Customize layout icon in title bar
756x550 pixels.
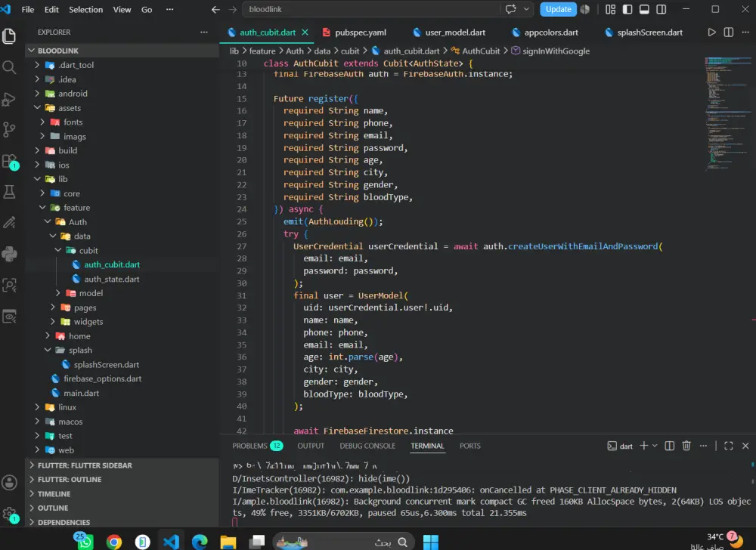[610, 9]
